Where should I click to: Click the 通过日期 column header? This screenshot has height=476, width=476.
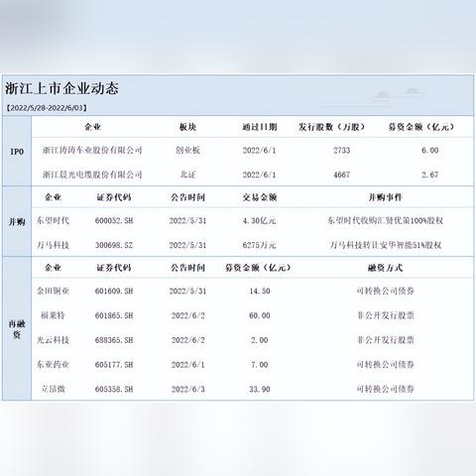(260, 127)
